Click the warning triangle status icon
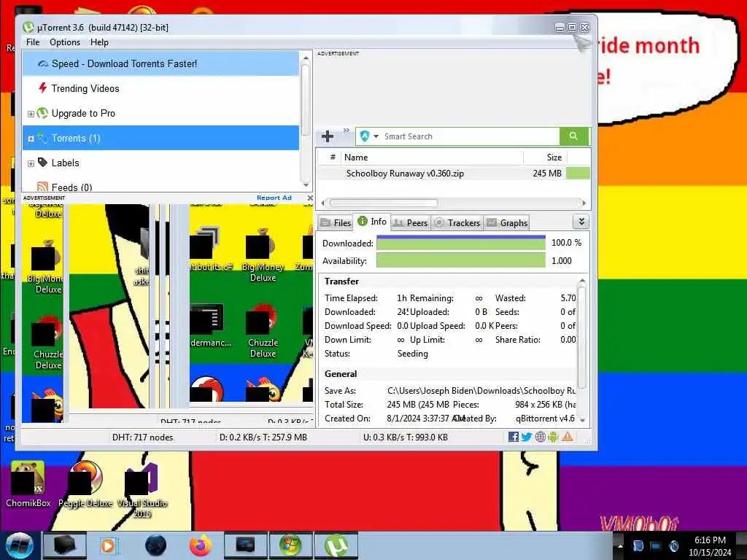The width and height of the screenshot is (747, 560). pos(568,437)
